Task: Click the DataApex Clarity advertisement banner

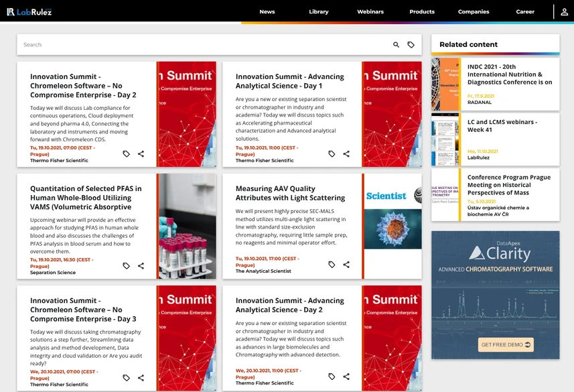Action: point(495,295)
